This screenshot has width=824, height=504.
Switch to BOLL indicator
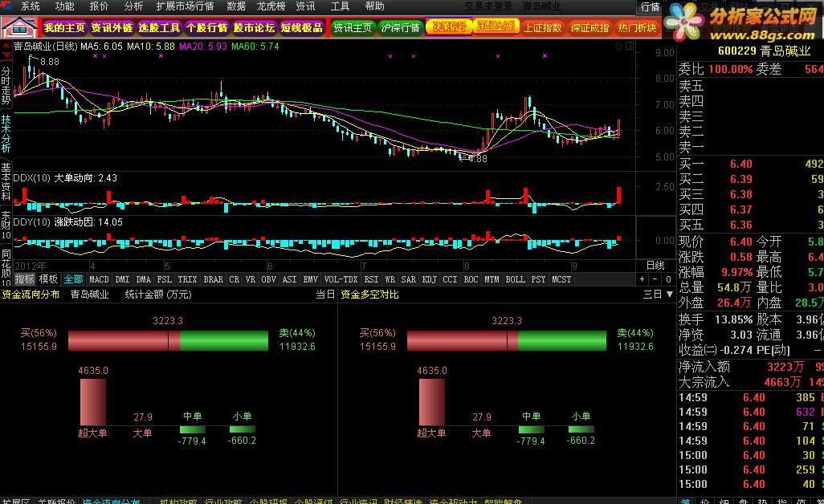pos(515,279)
